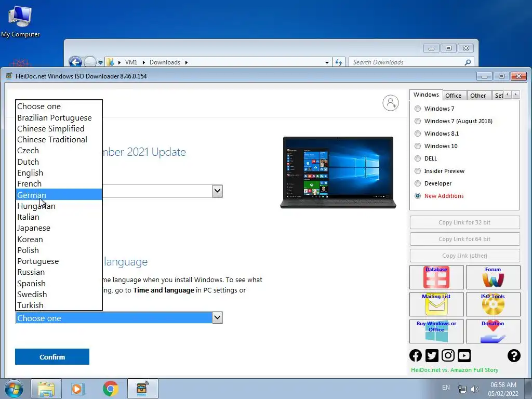Expand the address bar history dropdown
This screenshot has width=532, height=399.
[x=327, y=62]
